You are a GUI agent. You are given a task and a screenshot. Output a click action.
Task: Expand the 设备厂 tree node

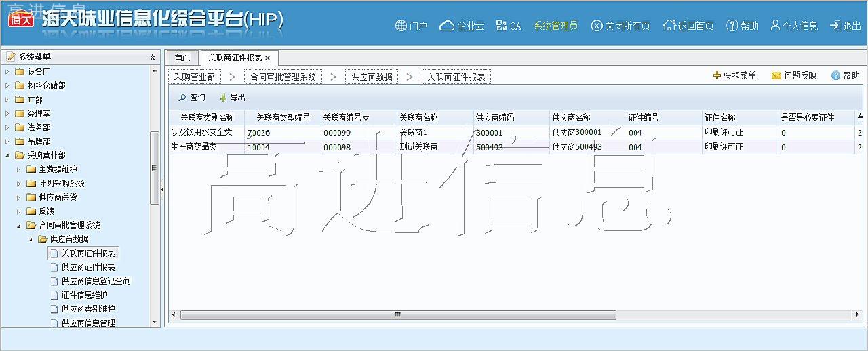pos(7,71)
